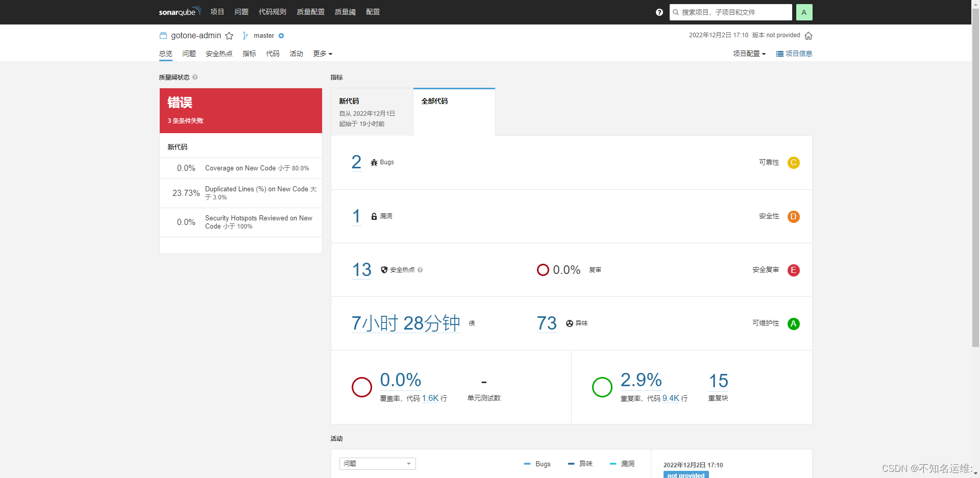Click the bug icon next to Bugs count

[x=374, y=162]
